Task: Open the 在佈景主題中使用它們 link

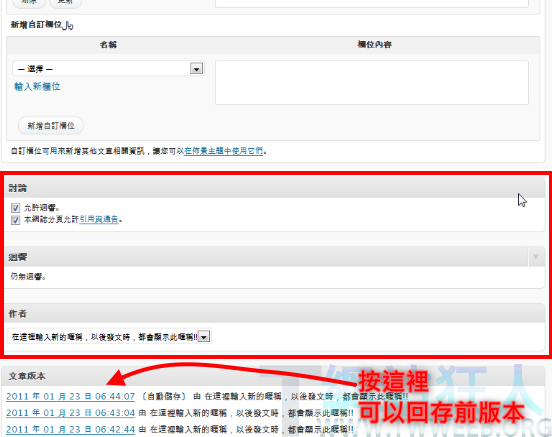Action: pyautogui.click(x=224, y=151)
